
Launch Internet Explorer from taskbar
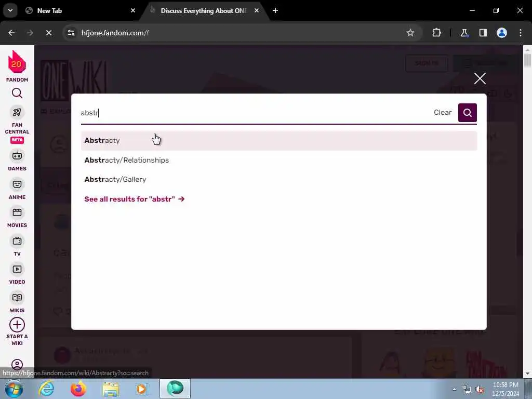pos(46,389)
